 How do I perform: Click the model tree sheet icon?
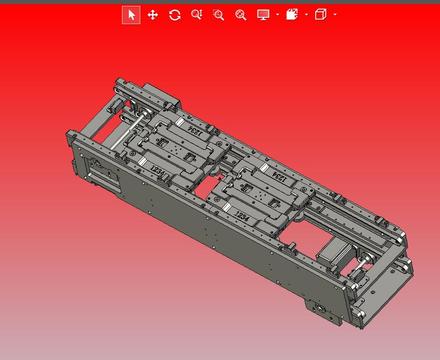point(292,15)
